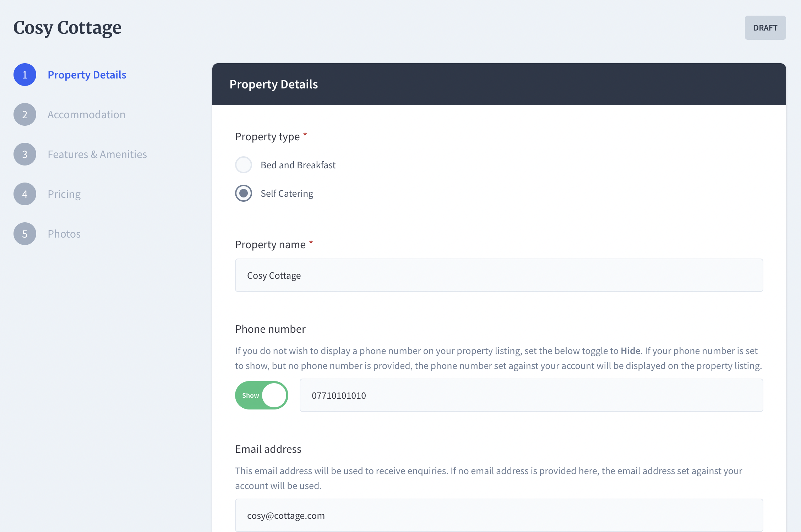Focus the Property name input field
Viewport: 801px width, 532px height.
pyautogui.click(x=499, y=275)
